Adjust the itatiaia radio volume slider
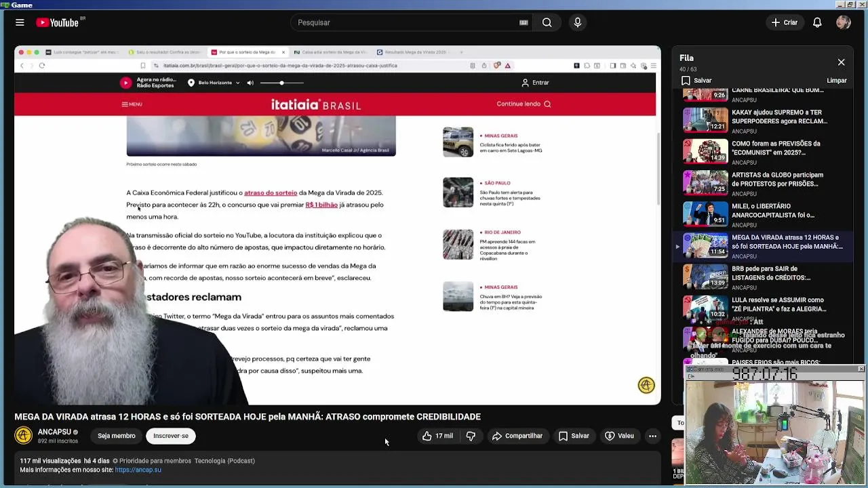Viewport: 868px width, 488px height. [281, 83]
